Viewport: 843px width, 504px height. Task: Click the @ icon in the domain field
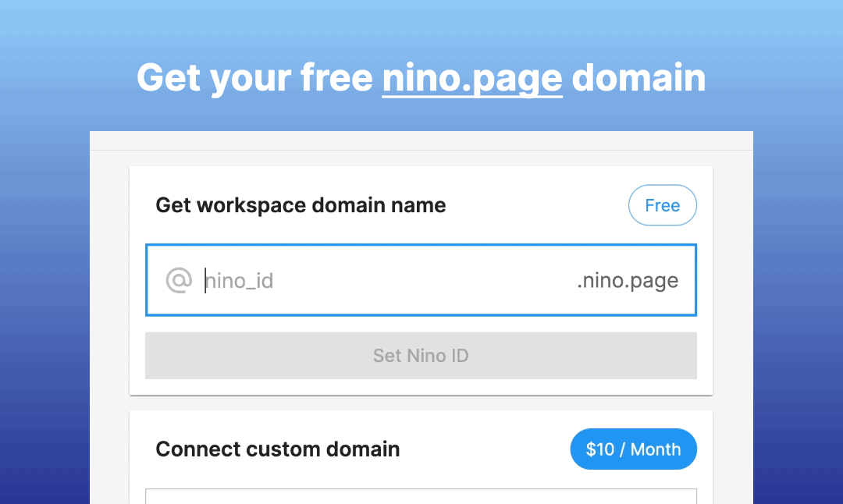point(179,280)
